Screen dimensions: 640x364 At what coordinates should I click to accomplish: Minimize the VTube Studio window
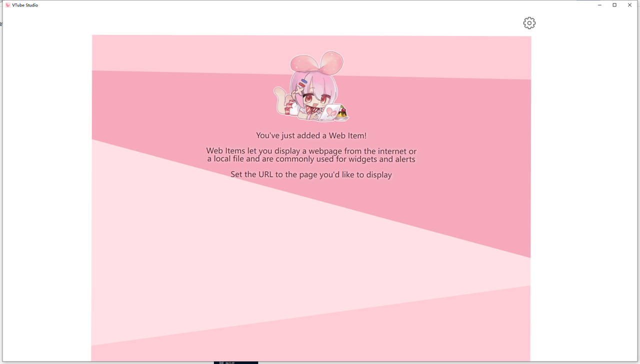coord(599,5)
